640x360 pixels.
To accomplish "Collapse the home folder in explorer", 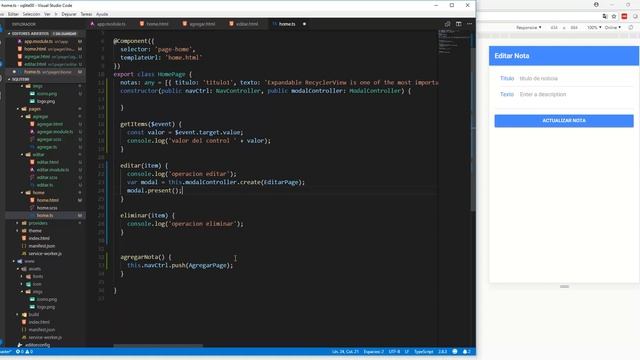I will coord(38,193).
